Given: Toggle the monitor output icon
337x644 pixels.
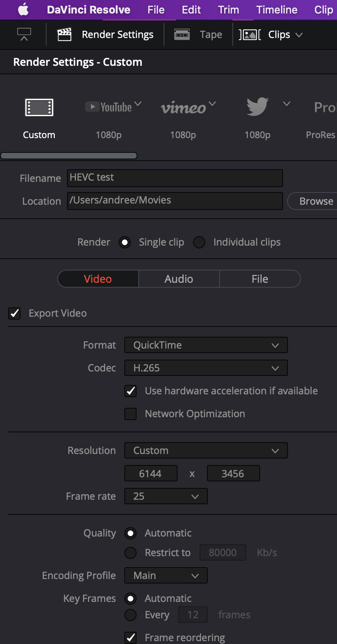Looking at the screenshot, I should (24, 35).
